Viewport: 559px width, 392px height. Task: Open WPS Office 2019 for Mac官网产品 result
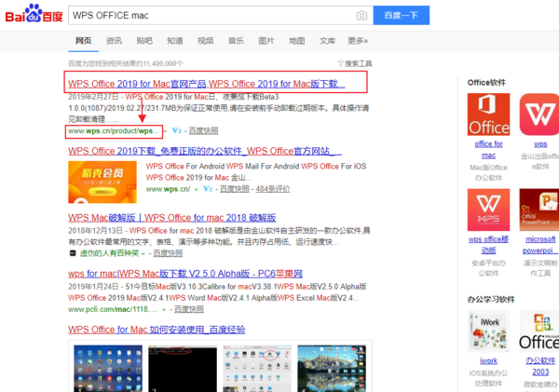tap(207, 84)
